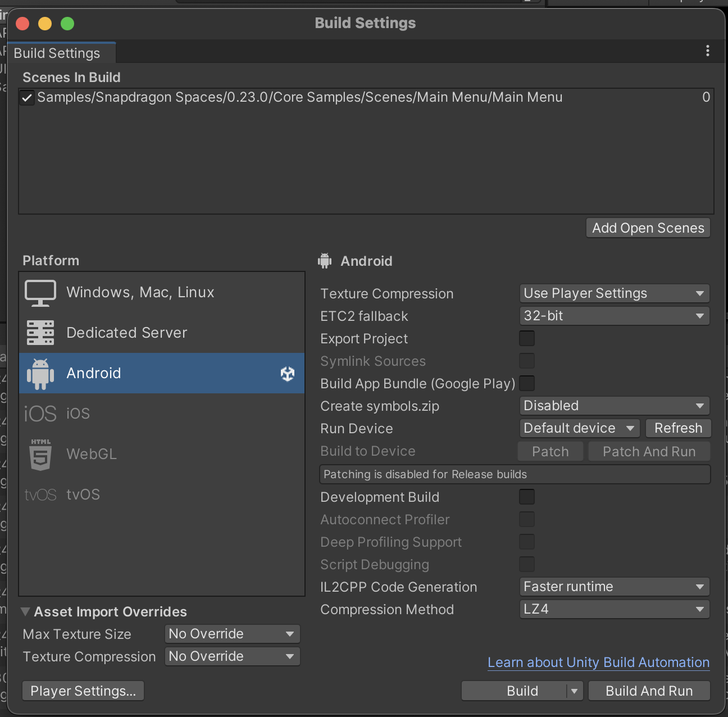
Task: Open the Run Device dropdown
Action: tap(580, 428)
